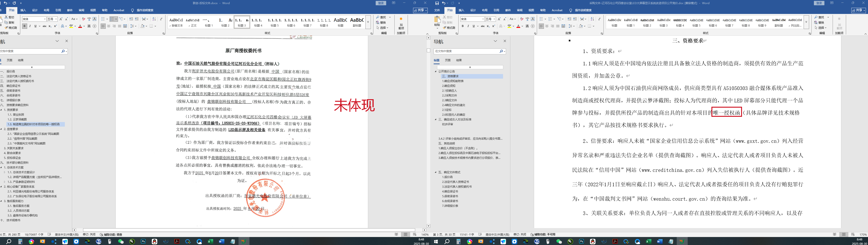Click shading color button in right window
Viewport: 868px width, 245px height.
581,26
